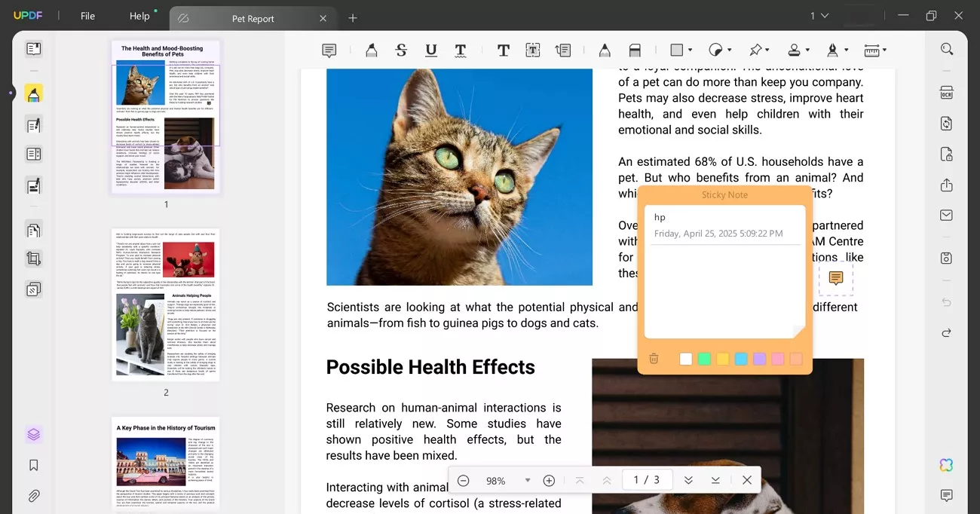Jump to the first page
Viewport: 980px width, 514px height.
pos(580,480)
